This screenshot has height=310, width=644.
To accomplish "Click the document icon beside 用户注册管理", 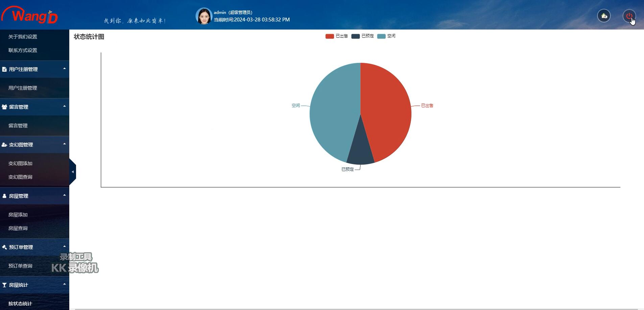I will click(x=4, y=69).
